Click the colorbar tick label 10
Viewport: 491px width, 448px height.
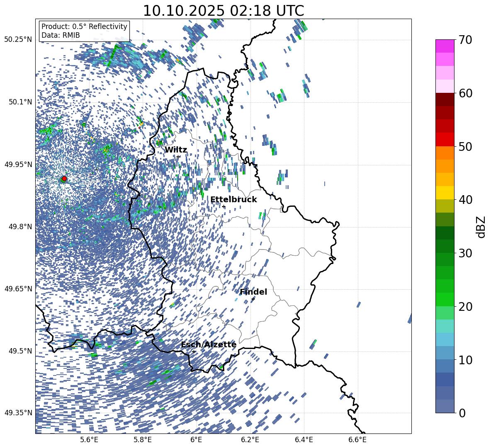(465, 360)
